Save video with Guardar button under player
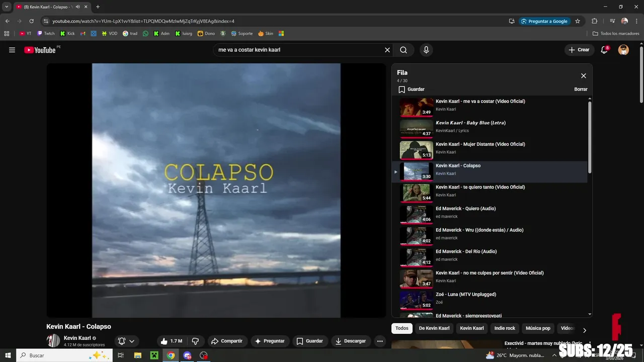 point(310,341)
